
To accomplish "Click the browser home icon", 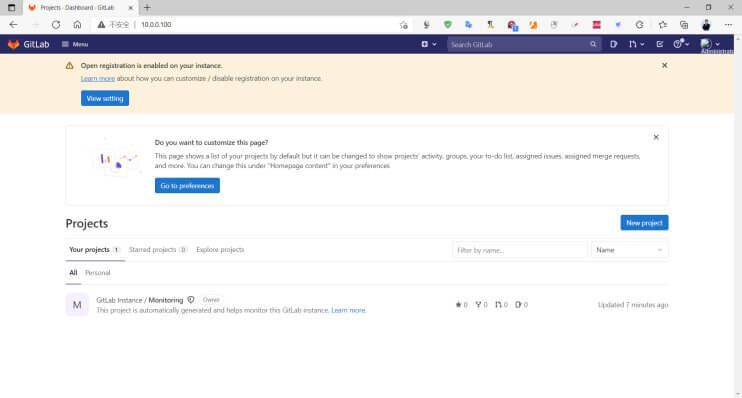I will click(77, 25).
